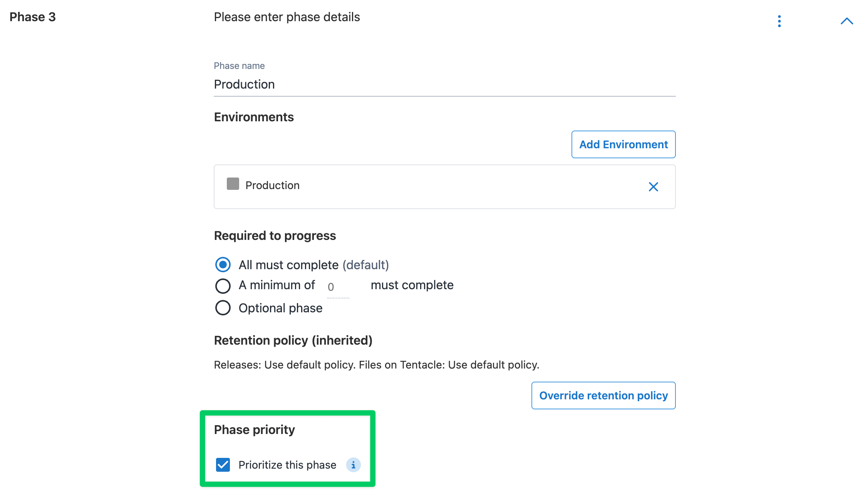Click the Prioritize this phase label
868x496 pixels.
tap(287, 465)
